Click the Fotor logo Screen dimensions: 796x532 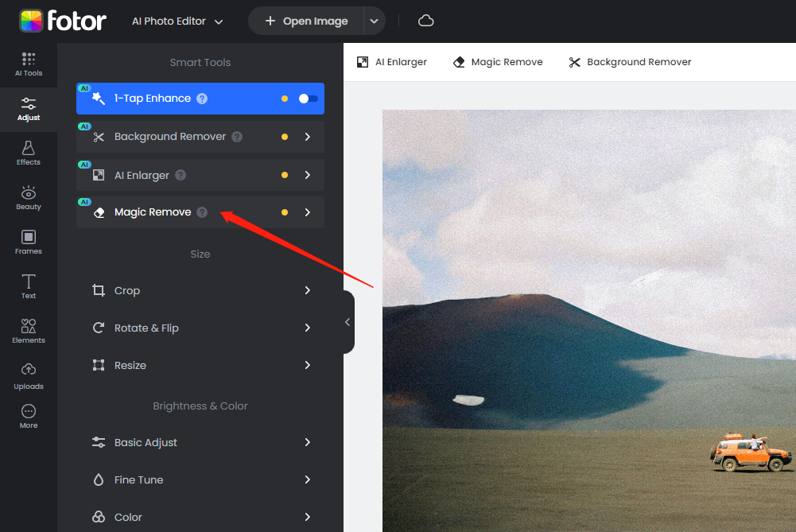[64, 21]
